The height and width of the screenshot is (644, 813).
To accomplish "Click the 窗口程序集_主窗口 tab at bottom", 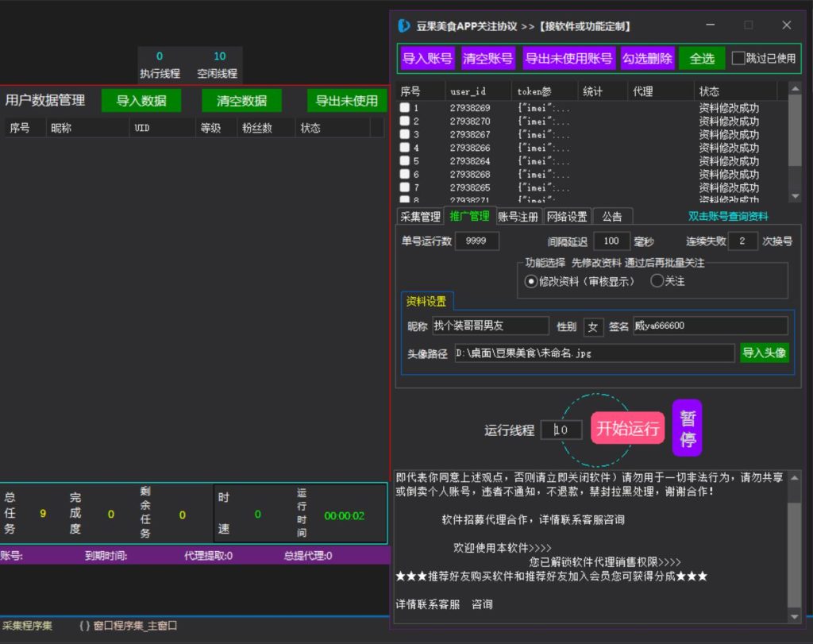I will click(128, 625).
